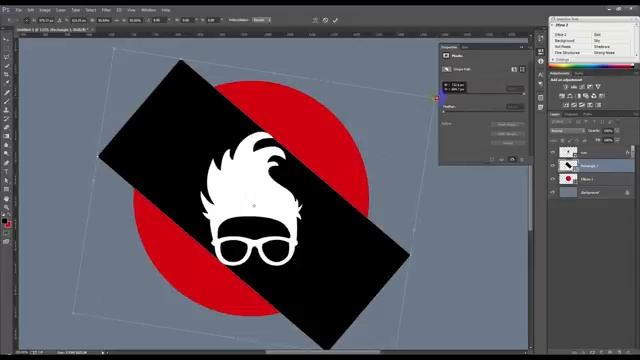Select the Rectangular Marquee tool
Viewport: 640px width, 360px height.
6,48
